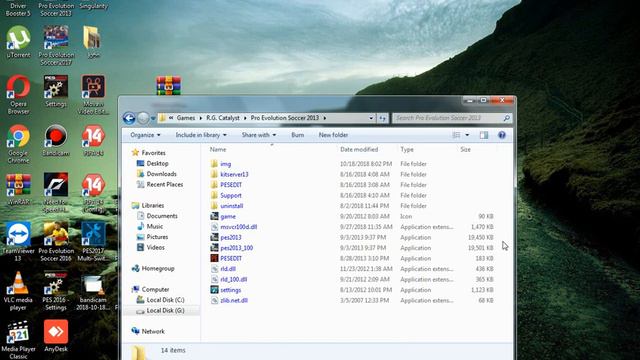Viewport: 640px width, 360px height.
Task: Launch Google Chrome from desktop
Action: point(18,144)
